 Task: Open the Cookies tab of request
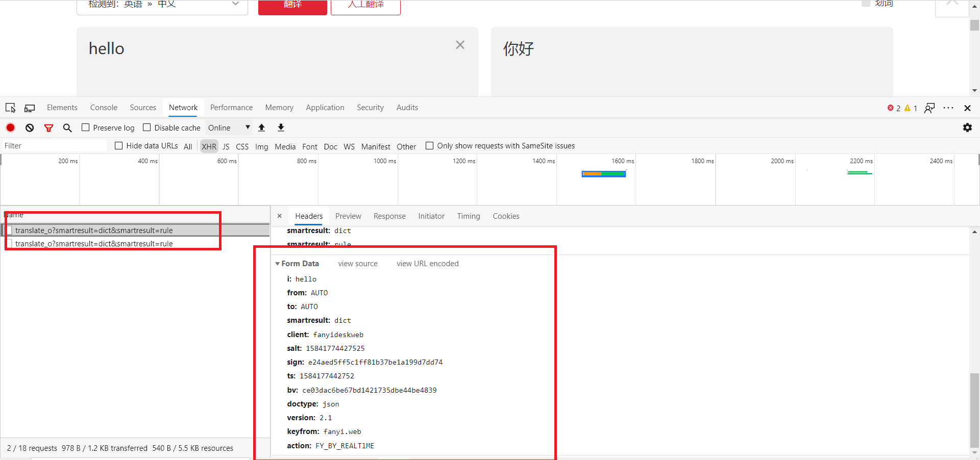(x=506, y=216)
